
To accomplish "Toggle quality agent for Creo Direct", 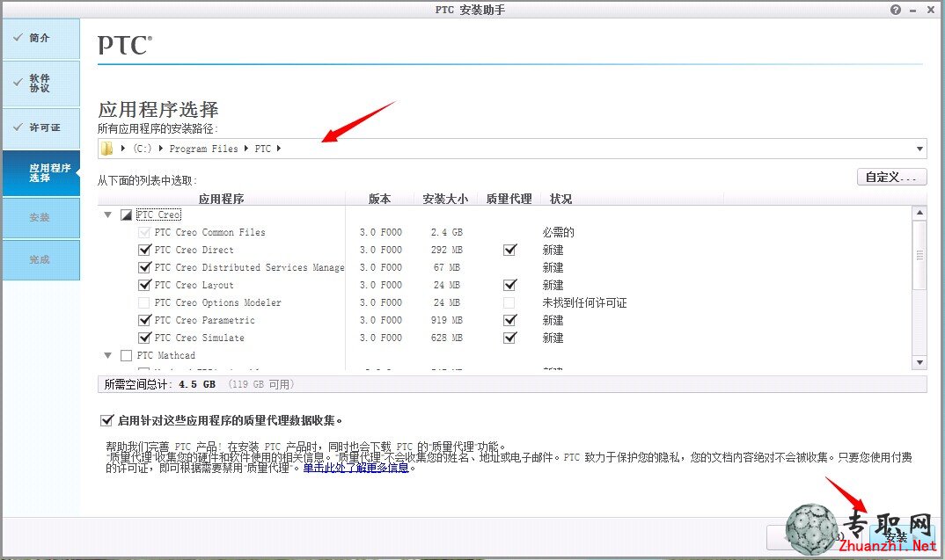I will point(509,250).
